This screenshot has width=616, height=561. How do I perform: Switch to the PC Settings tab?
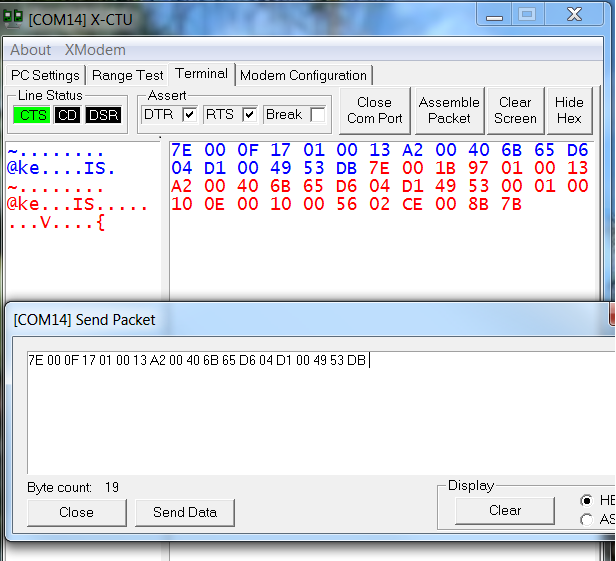click(45, 75)
